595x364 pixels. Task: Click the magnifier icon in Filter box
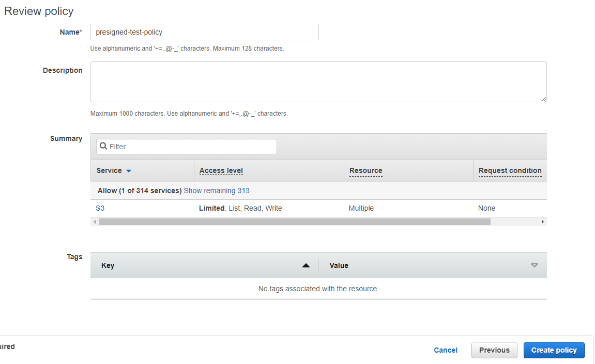click(x=103, y=146)
